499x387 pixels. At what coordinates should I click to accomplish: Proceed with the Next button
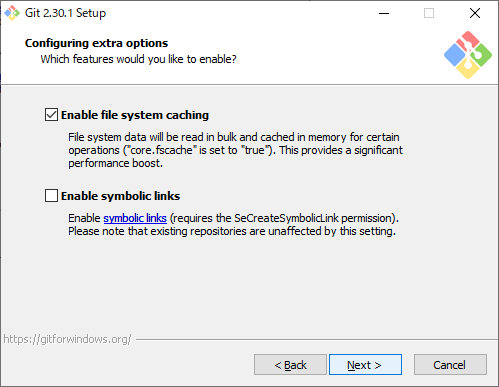[x=365, y=365]
